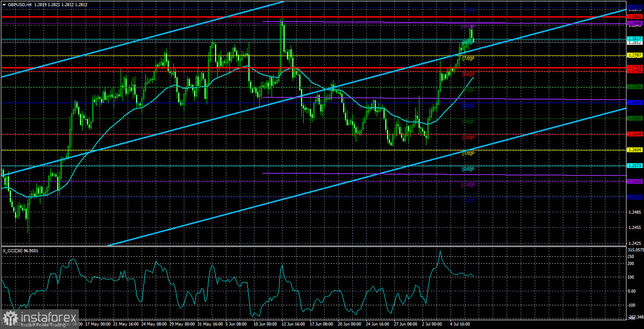
Task: Select the 1.2604 yellow price label
Action: [x=635, y=150]
